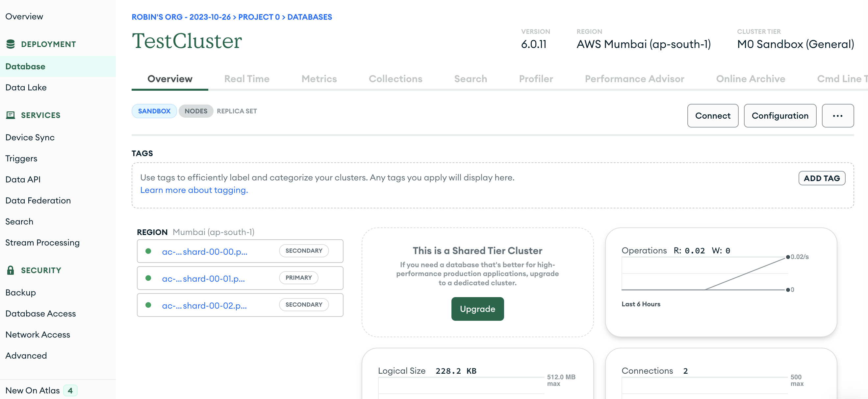Screen dimensions: 868x399
Task: Open Data Lake in the sidebar
Action: pyautogui.click(x=26, y=87)
